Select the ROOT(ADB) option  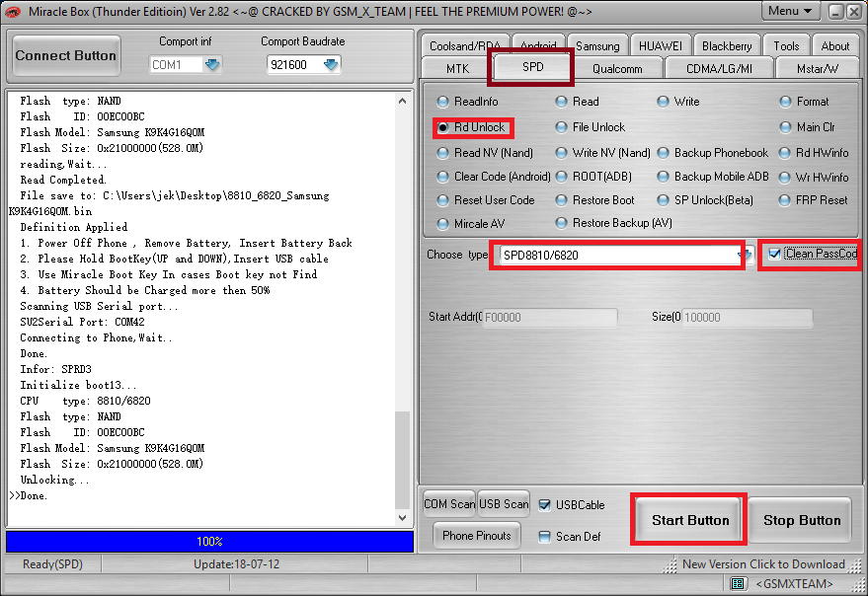pyautogui.click(x=593, y=177)
